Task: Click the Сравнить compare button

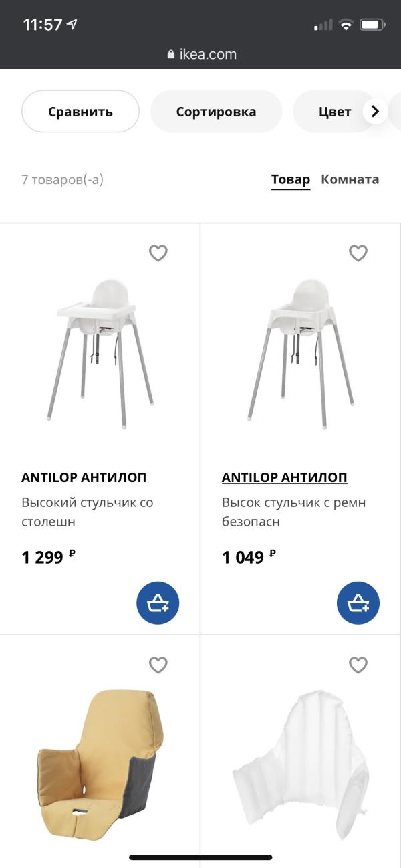Action: pos(80,112)
